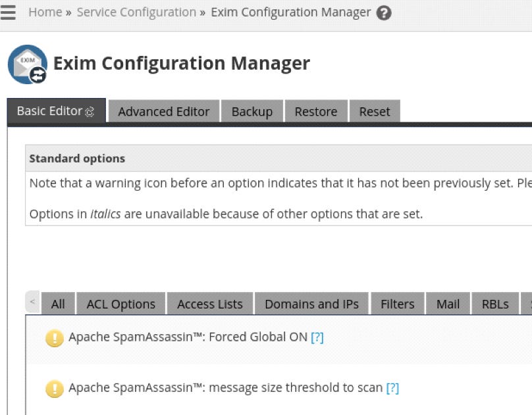Switch to the Advanced Editor tab

pyautogui.click(x=163, y=112)
